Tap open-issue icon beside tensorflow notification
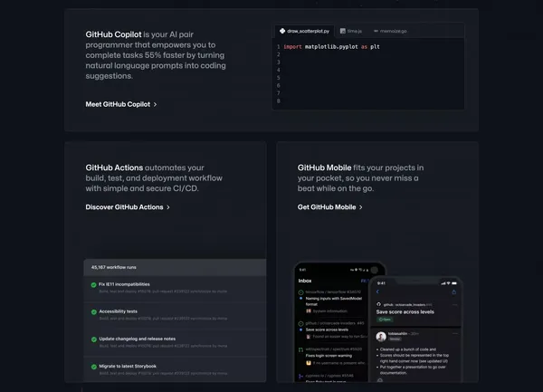This screenshot has width=543, height=392. click(x=300, y=292)
